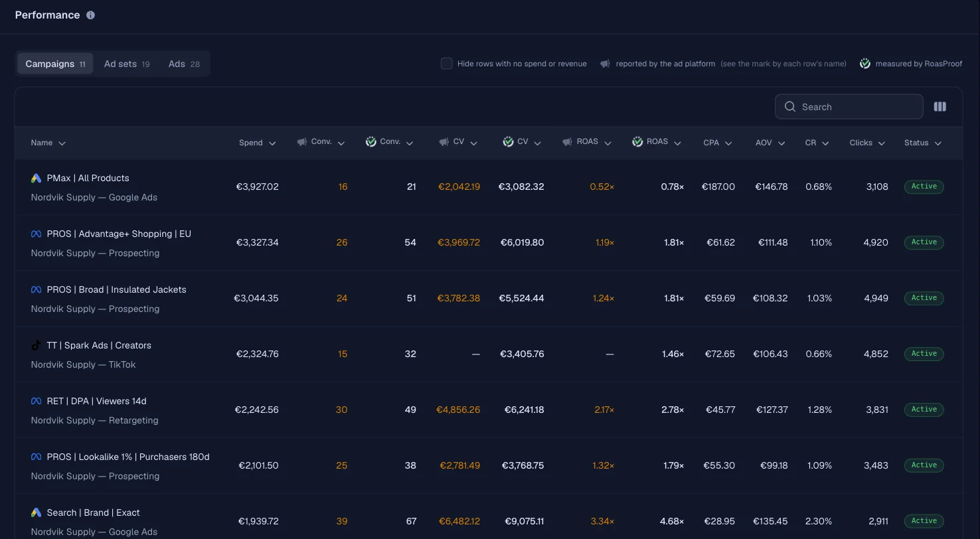Viewport: 980px width, 539px height.
Task: Open campaign Search | Brand | Exact
Action: click(x=94, y=513)
